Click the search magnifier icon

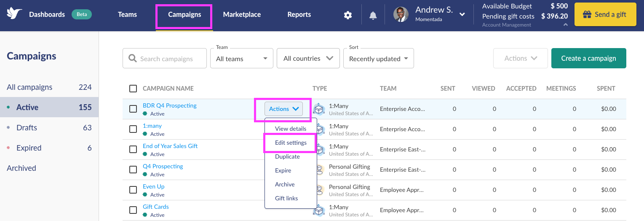[133, 59]
